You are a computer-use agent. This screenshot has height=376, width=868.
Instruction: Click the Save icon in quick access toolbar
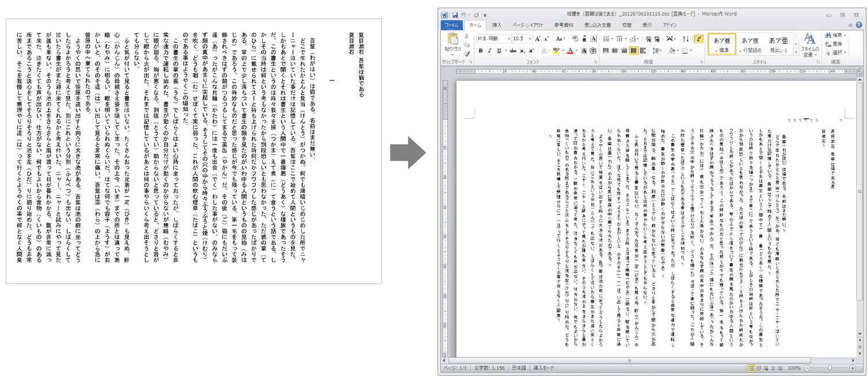(455, 14)
